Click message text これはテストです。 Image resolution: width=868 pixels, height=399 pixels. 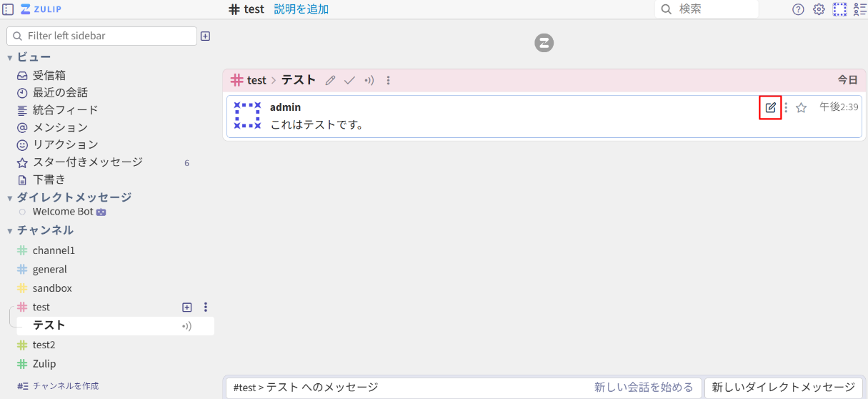(317, 125)
